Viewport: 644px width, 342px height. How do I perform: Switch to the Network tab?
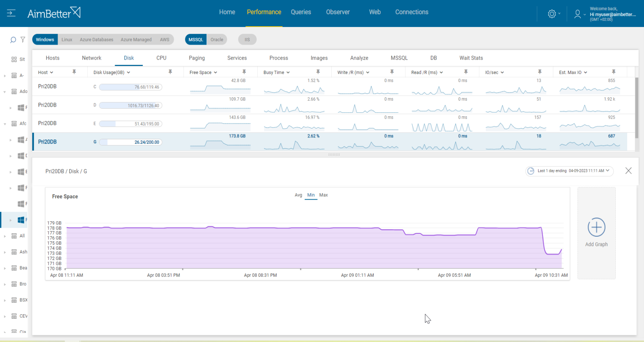pyautogui.click(x=92, y=58)
